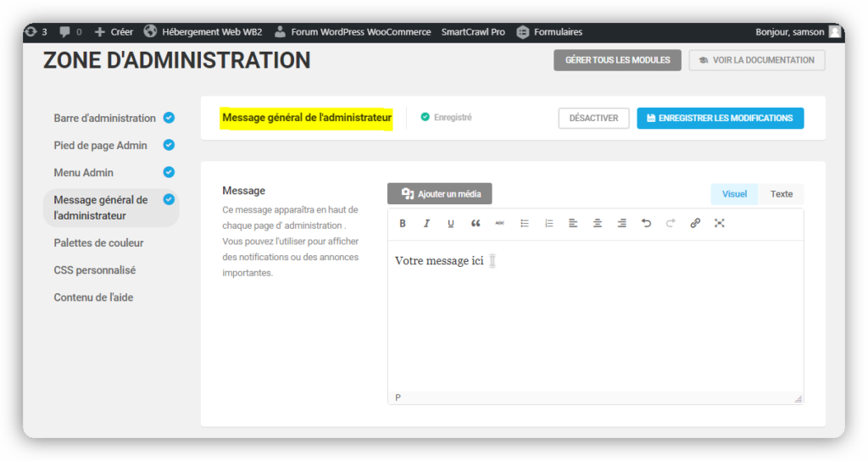Click Enregistrer les modifications button
The image size is (868, 461).
click(x=720, y=119)
